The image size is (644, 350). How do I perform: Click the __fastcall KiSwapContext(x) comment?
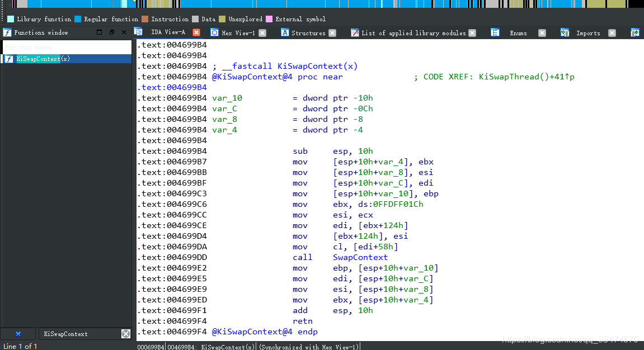pos(285,66)
